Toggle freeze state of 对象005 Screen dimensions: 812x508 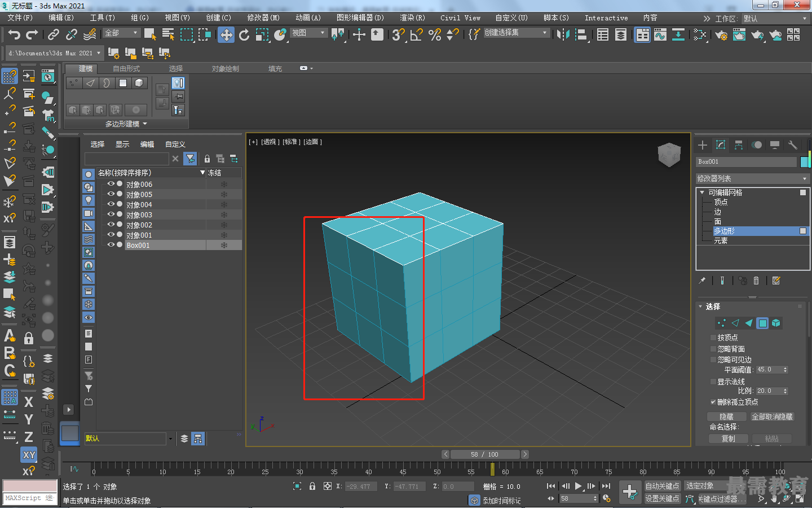click(224, 195)
